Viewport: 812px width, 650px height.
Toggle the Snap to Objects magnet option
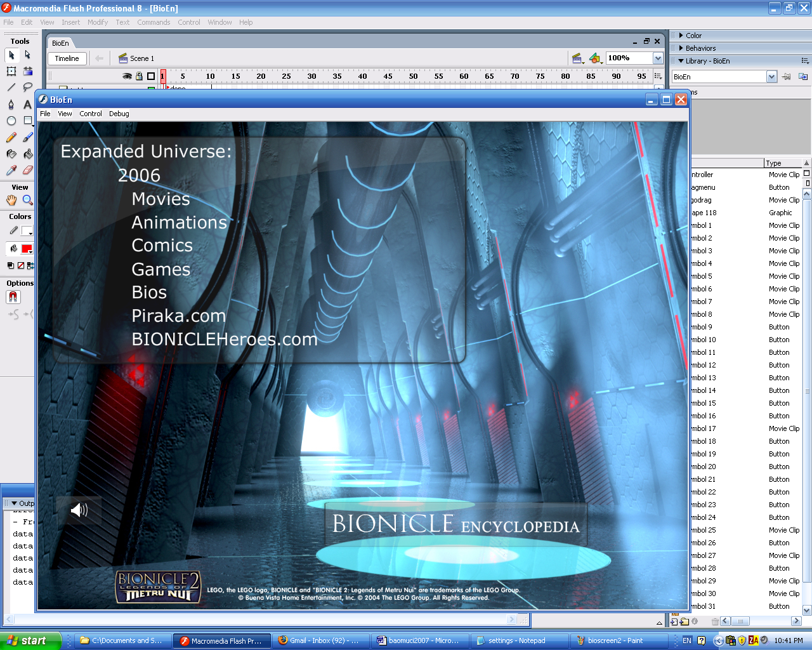tap(13, 296)
